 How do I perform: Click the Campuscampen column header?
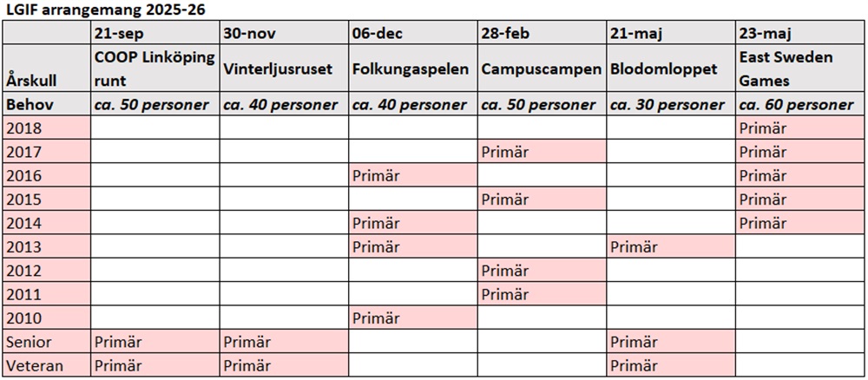point(541,69)
